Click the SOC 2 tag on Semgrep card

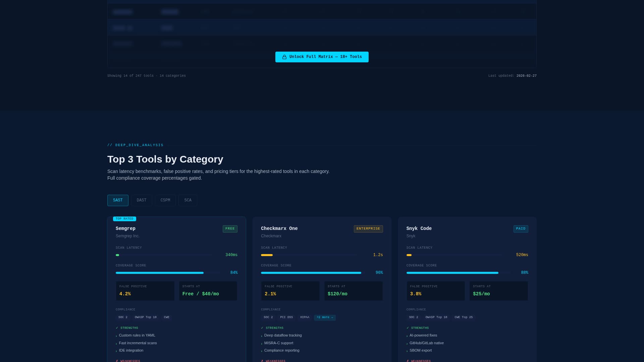pos(123,317)
